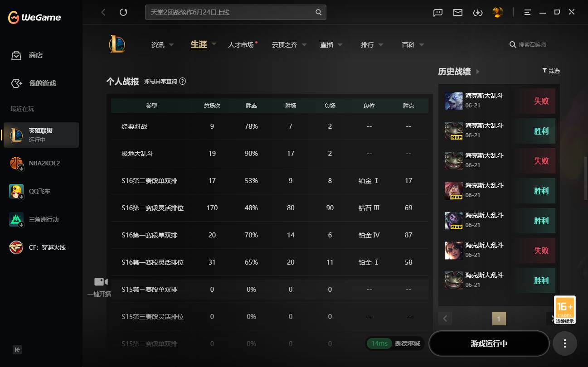
Task: Open the 胜利 match with the red-haired champion
Action: click(499, 191)
